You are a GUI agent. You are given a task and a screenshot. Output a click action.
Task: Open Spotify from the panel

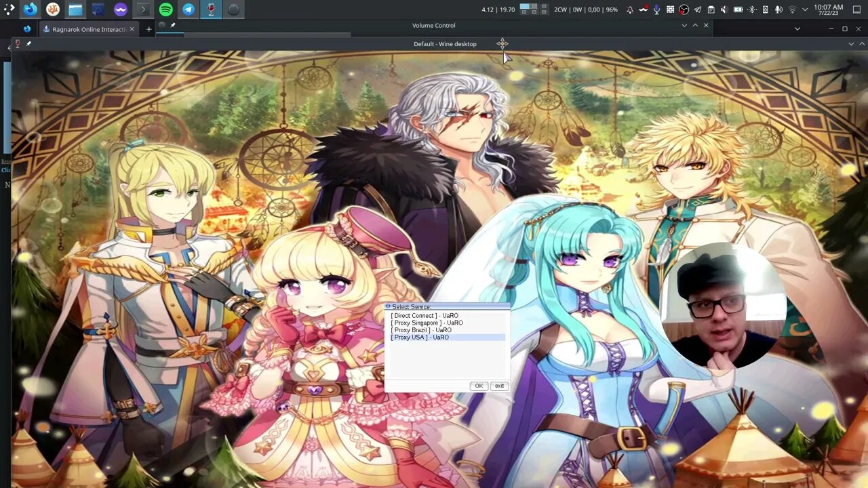[165, 9]
